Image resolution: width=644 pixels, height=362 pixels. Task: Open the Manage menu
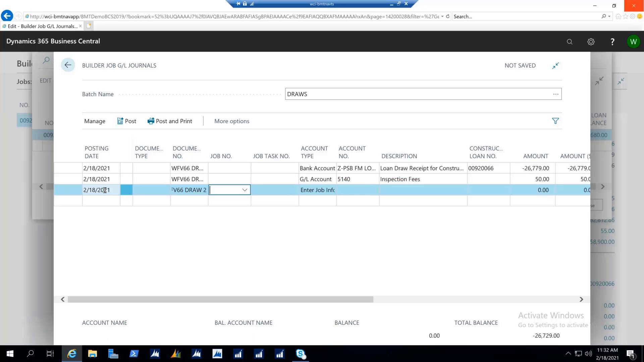(95, 121)
